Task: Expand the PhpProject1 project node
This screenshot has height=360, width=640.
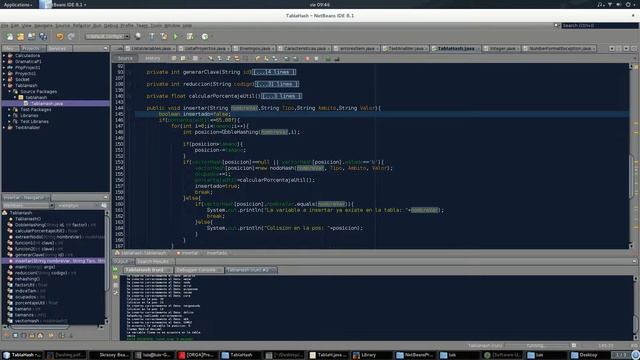Action: click(4, 67)
